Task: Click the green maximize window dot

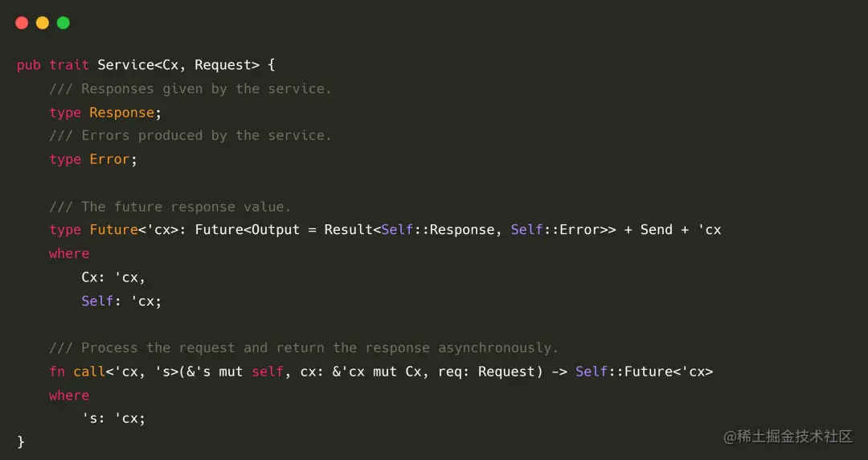Action: (63, 23)
